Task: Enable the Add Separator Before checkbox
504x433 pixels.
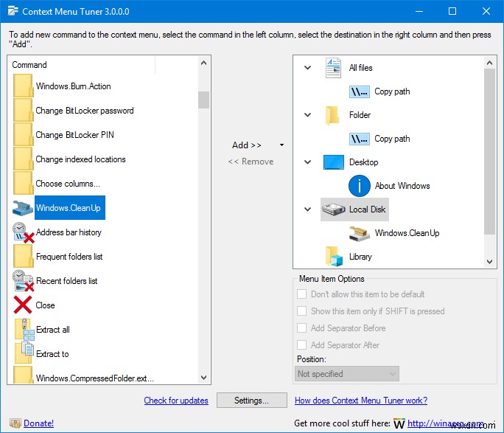Action: [301, 328]
